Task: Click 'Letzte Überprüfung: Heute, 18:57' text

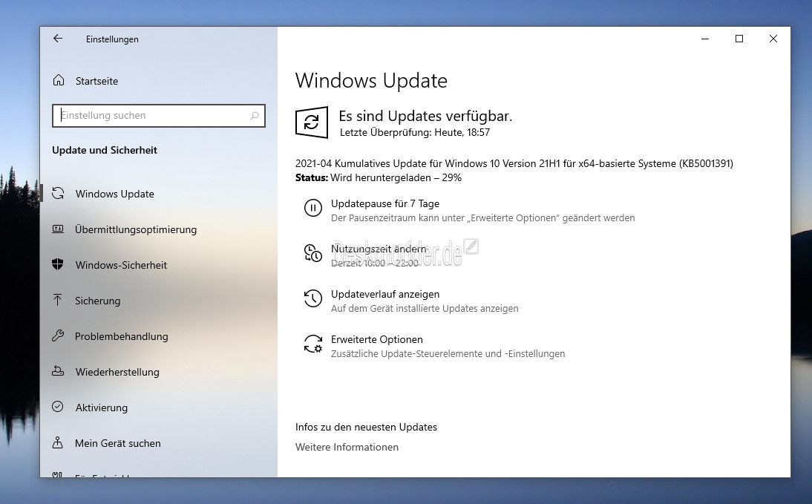Action: [x=415, y=132]
